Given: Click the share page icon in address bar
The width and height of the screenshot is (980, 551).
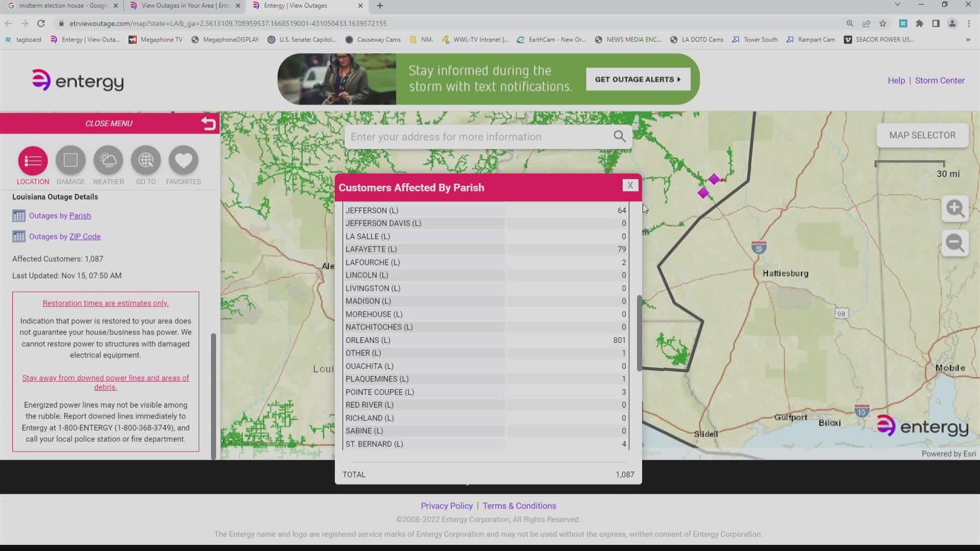Looking at the screenshot, I should [x=866, y=23].
